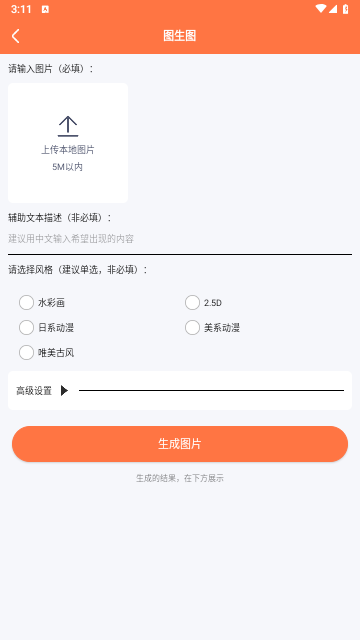This screenshot has width=360, height=640.
Task: Tap the cellular signal icon
Action: point(333,9)
